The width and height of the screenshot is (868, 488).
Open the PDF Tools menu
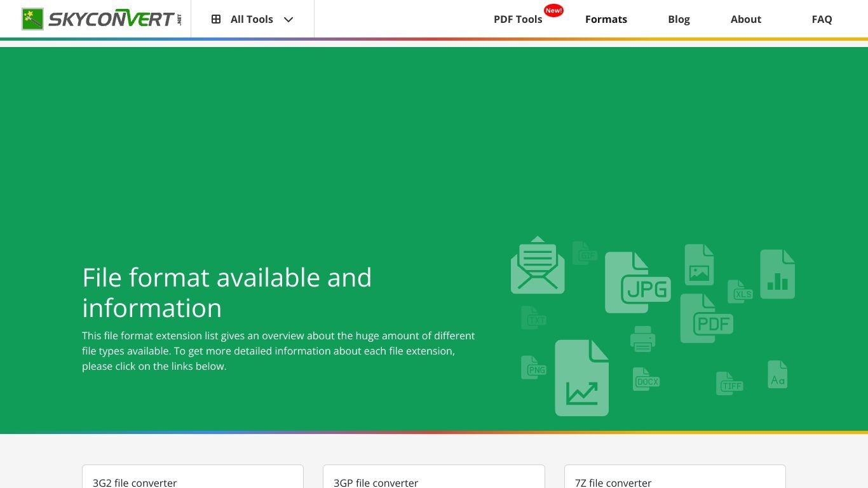point(518,19)
